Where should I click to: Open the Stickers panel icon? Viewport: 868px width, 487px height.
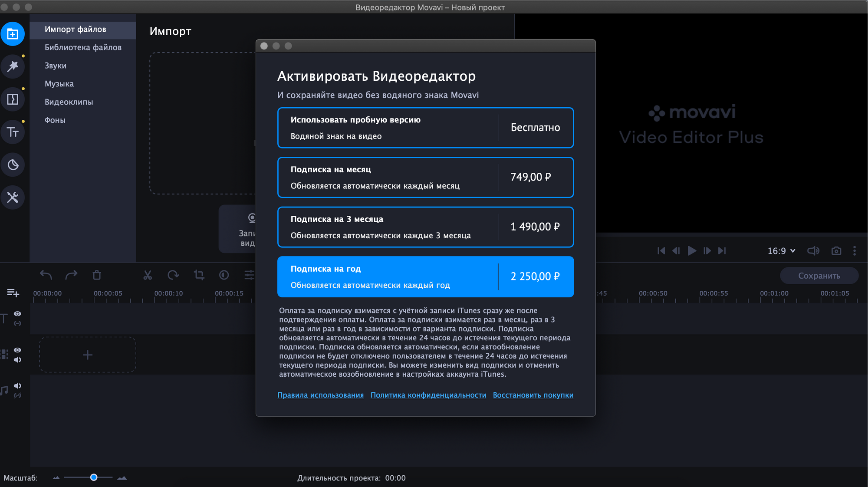tap(13, 165)
